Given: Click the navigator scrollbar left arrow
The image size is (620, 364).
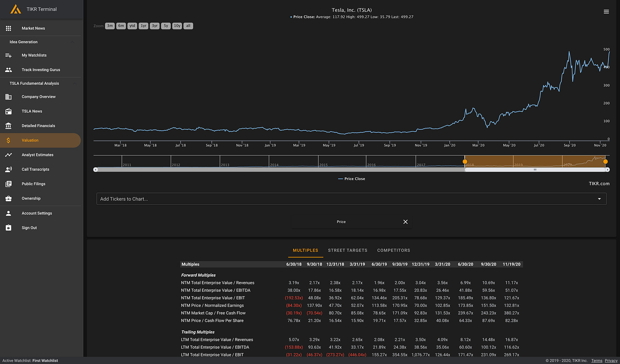Looking at the screenshot, I should 95,169.
